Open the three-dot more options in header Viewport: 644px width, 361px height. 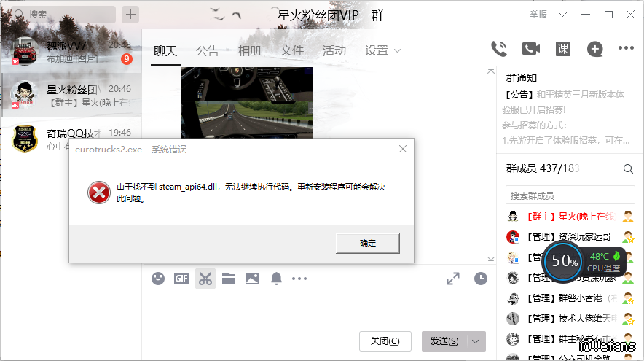point(626,48)
